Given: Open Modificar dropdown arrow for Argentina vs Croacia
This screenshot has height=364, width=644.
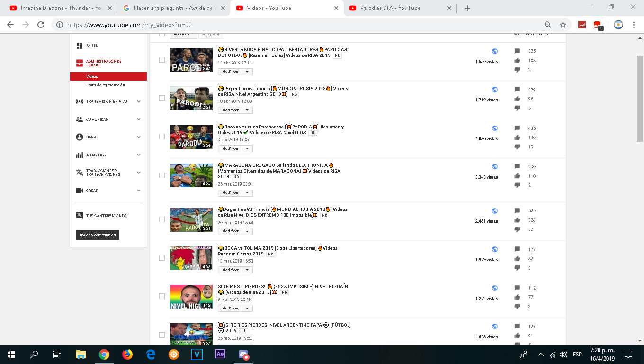Looking at the screenshot, I should click(x=247, y=110).
